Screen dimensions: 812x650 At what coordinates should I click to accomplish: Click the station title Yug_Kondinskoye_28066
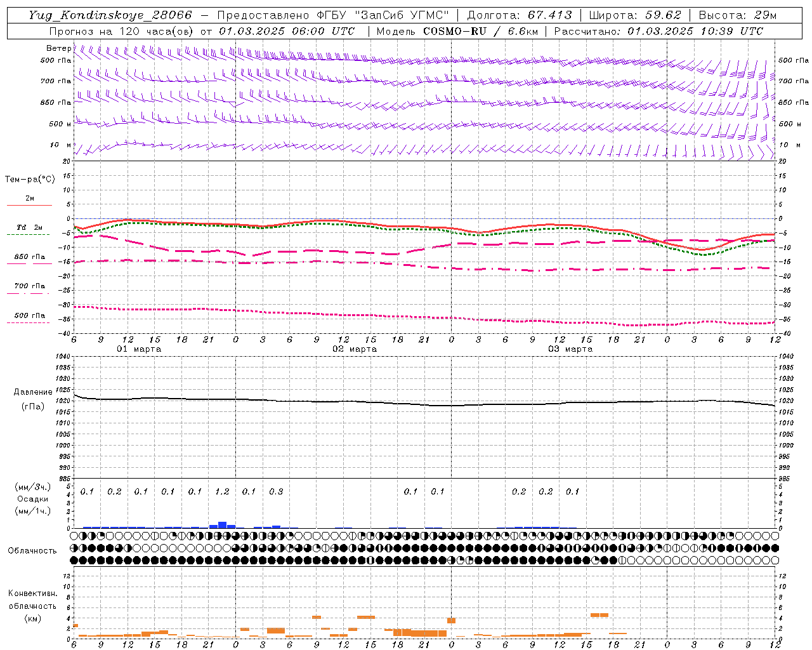[x=110, y=15]
